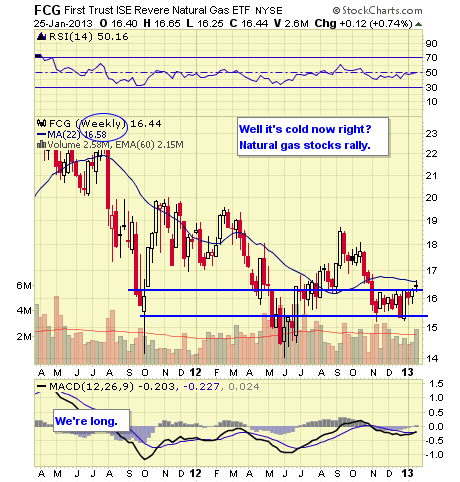Click the '13' year marker under MACD panel
The width and height of the screenshot is (460, 482).
[x=407, y=473]
